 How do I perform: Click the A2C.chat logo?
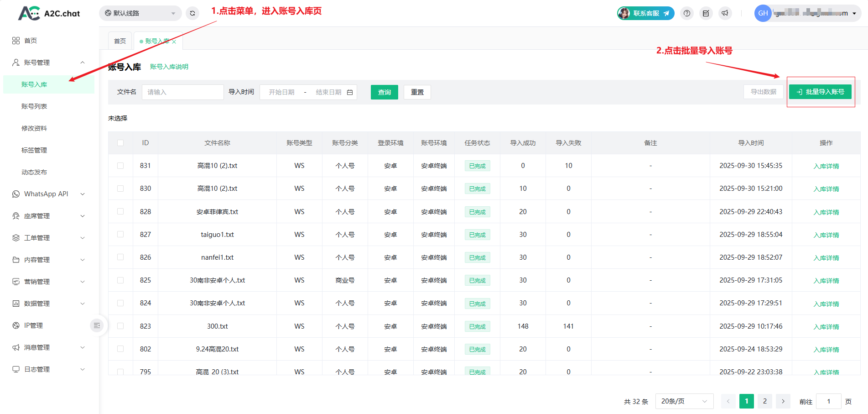coord(49,13)
